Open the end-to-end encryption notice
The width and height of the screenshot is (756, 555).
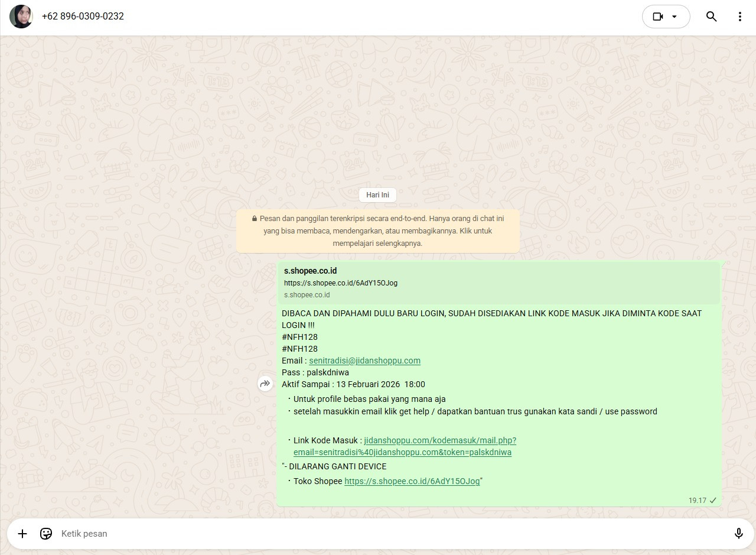tap(378, 231)
